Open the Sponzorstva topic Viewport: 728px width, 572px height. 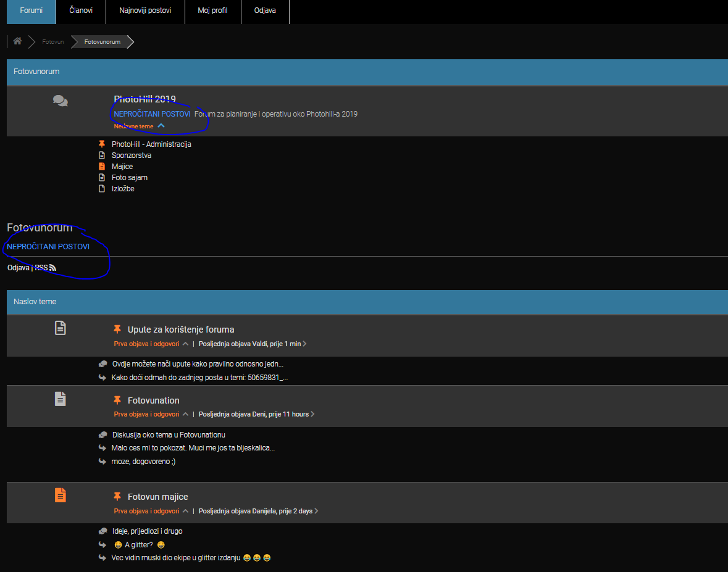[132, 155]
